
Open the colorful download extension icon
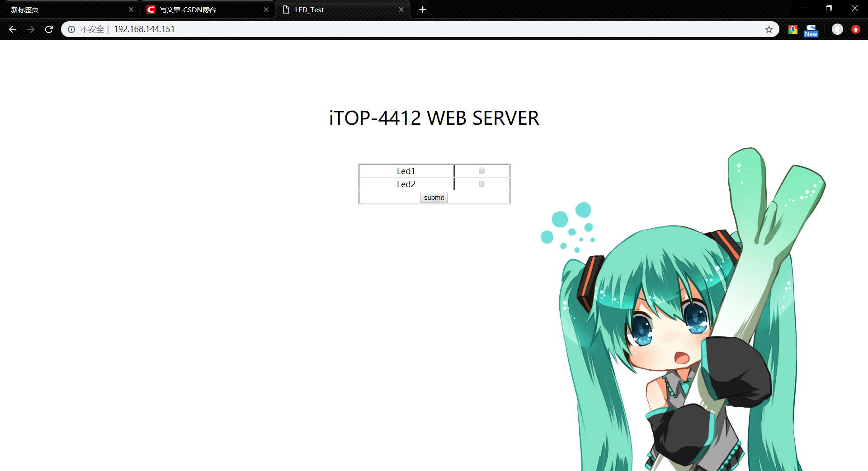pyautogui.click(x=793, y=29)
